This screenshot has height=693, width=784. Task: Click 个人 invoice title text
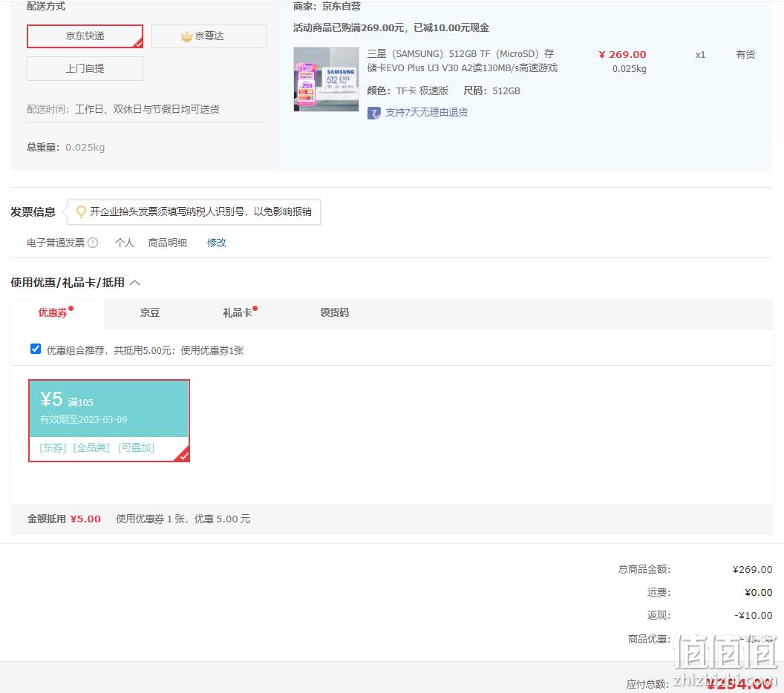(125, 243)
